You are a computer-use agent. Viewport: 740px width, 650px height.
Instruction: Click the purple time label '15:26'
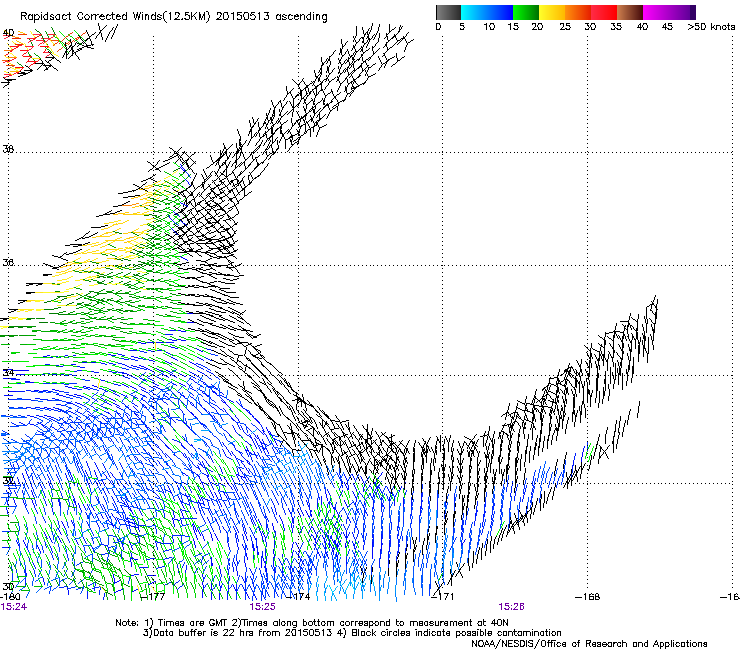[512, 607]
